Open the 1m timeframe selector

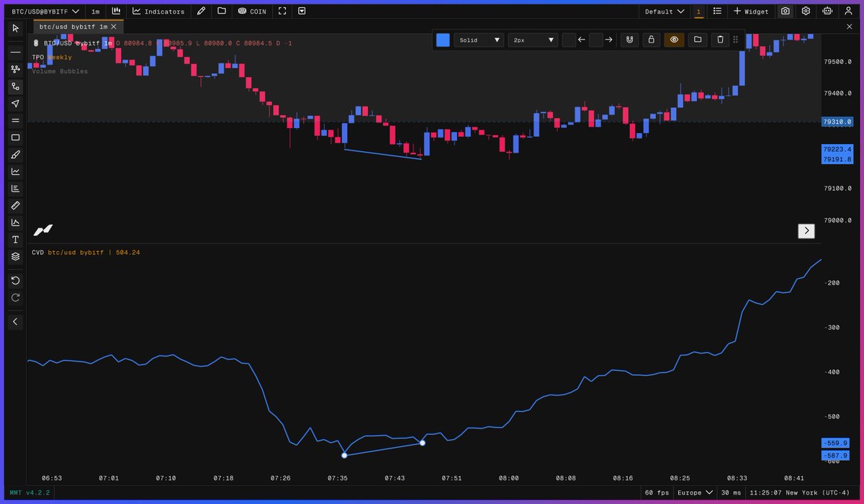[96, 11]
